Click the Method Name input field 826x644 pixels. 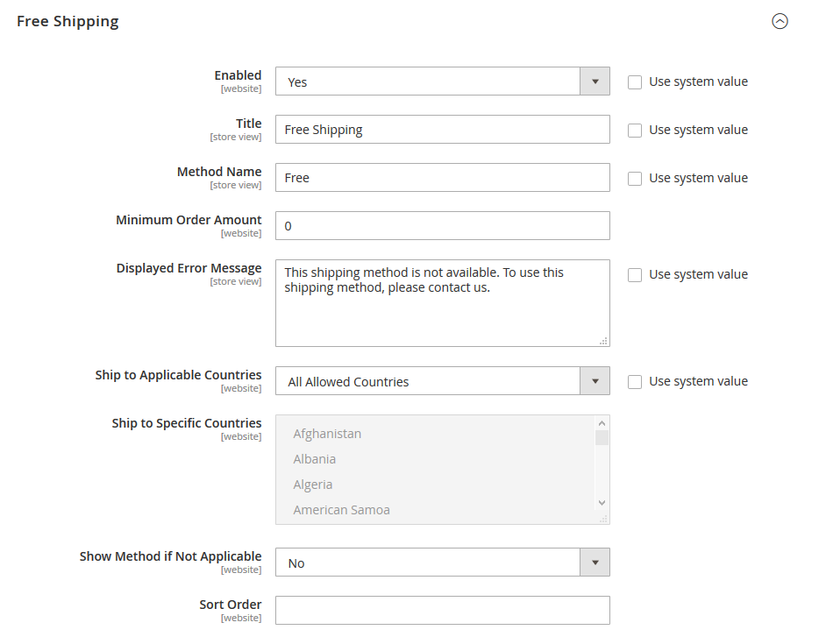443,177
